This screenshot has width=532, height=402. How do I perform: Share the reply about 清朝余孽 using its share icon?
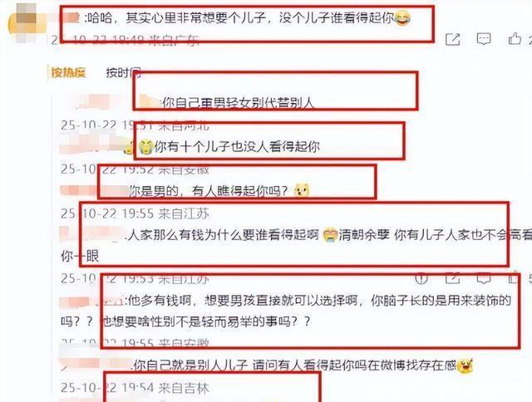[x=452, y=278]
